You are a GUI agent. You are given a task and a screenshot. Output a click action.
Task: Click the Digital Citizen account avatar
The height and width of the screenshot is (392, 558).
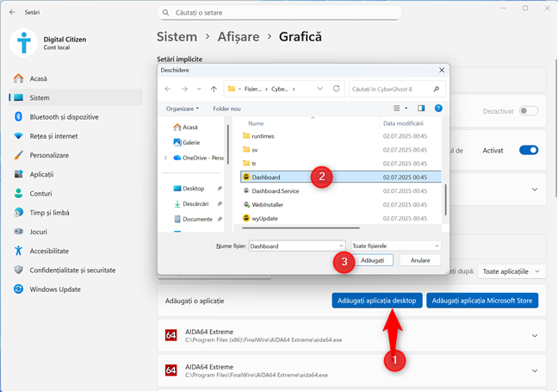pos(23,43)
